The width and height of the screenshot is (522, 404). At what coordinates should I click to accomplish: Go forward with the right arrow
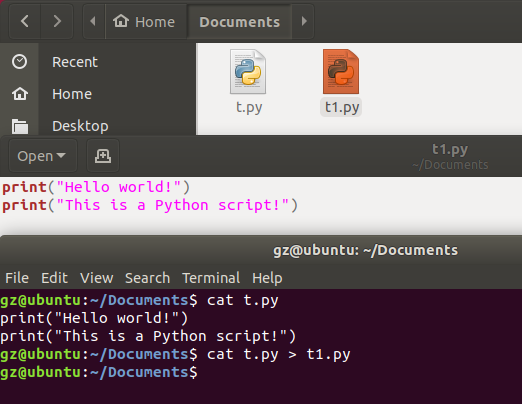coord(57,22)
